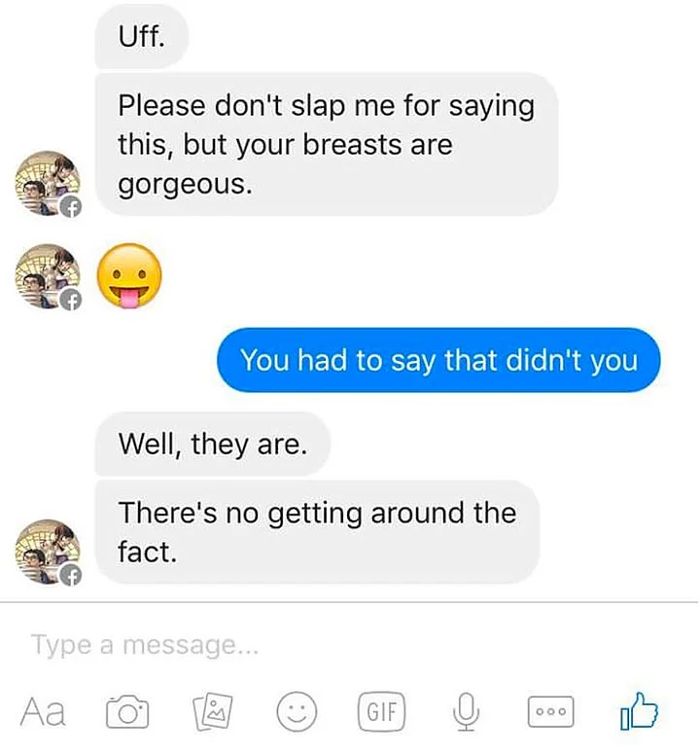Tap the blue 'You had to say that' bubble
700x752 pixels.
[438, 360]
